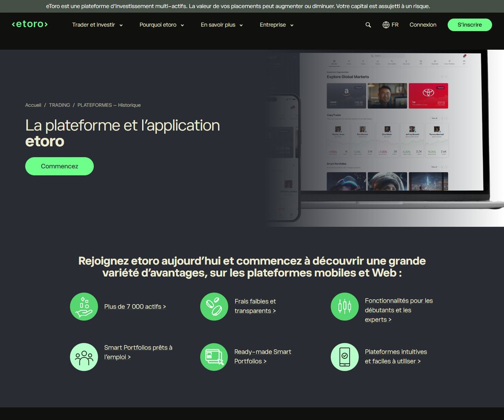This screenshot has height=420, width=504.
Task: Click the 'La plateforme et l'application' heading
Action: pyautogui.click(x=123, y=133)
